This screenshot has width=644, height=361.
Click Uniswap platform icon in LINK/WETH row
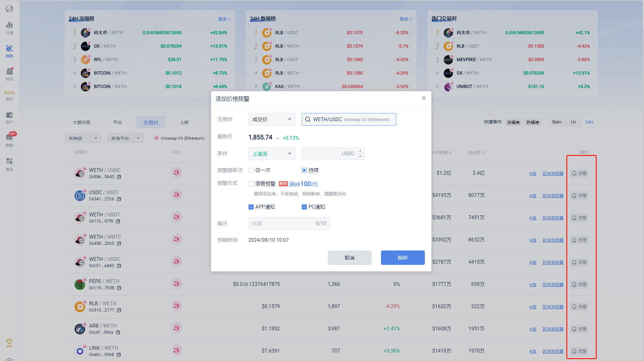[176, 350]
